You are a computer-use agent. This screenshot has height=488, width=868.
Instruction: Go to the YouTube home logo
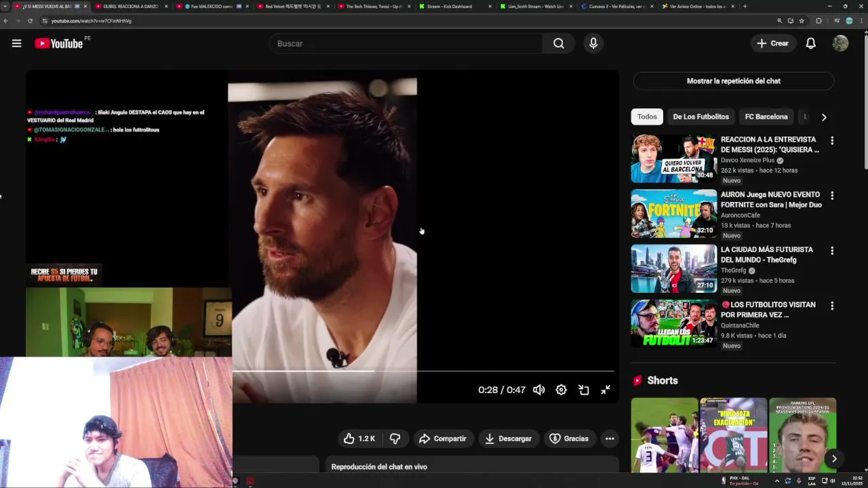59,43
